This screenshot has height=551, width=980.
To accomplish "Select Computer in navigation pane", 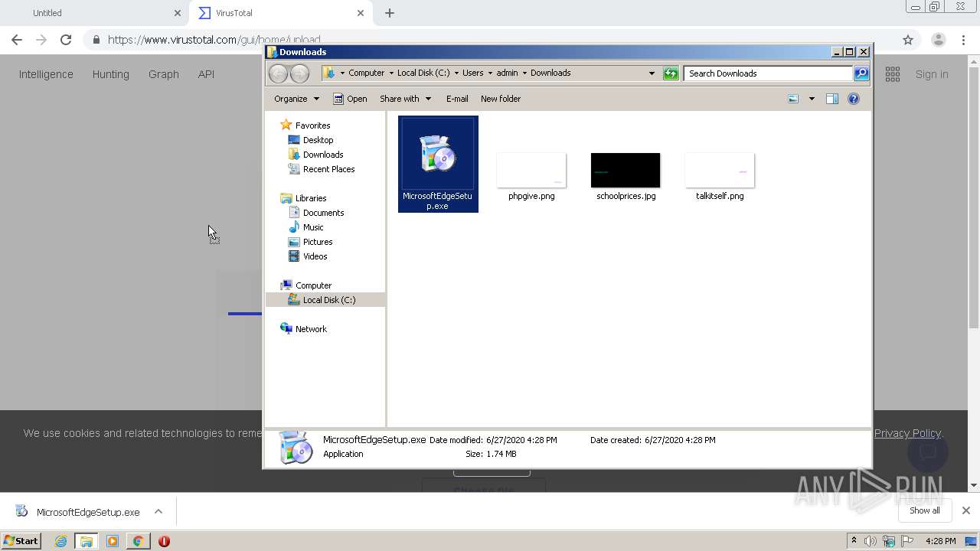I will point(313,285).
